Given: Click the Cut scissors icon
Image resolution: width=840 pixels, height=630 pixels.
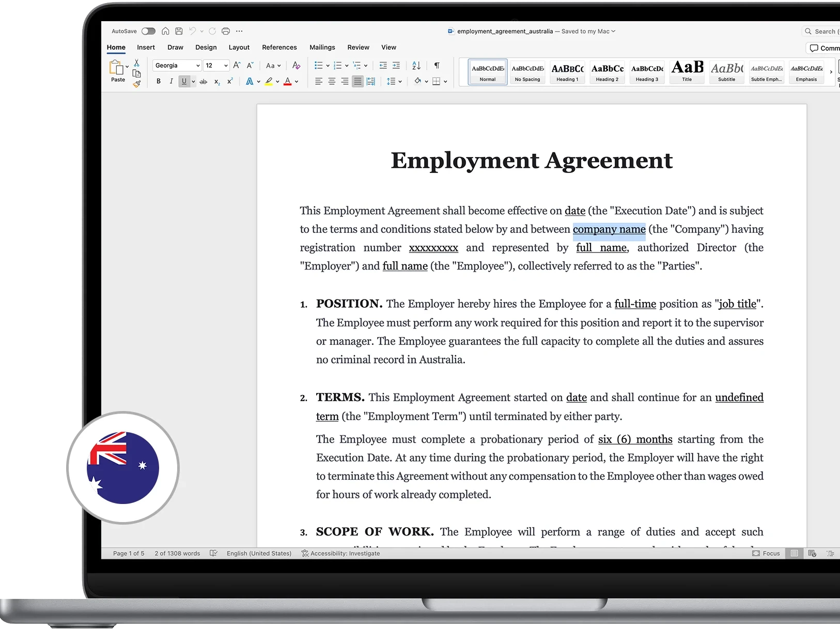Looking at the screenshot, I should [x=136, y=62].
